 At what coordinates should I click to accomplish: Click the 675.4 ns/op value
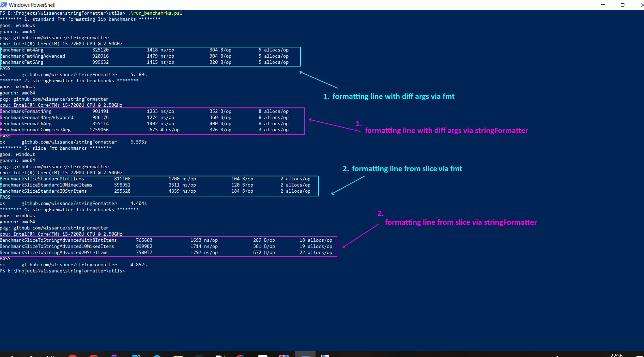pyautogui.click(x=165, y=130)
